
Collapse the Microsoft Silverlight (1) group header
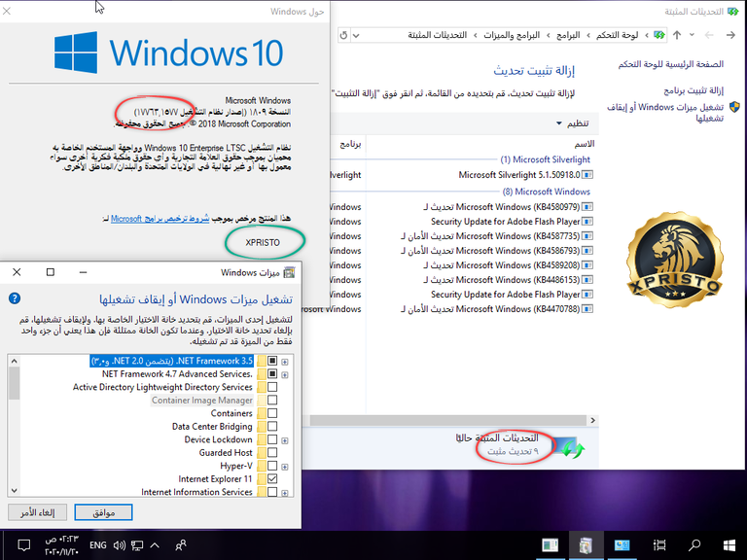545,159
